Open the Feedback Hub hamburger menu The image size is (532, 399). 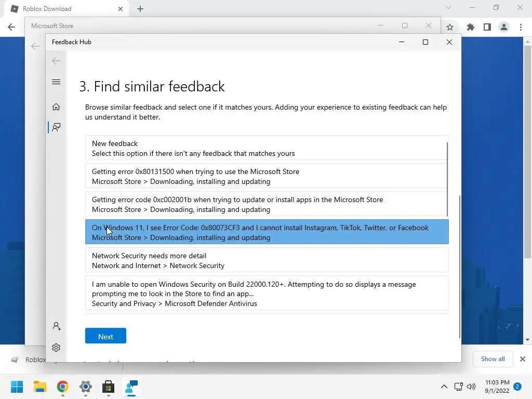point(56,82)
